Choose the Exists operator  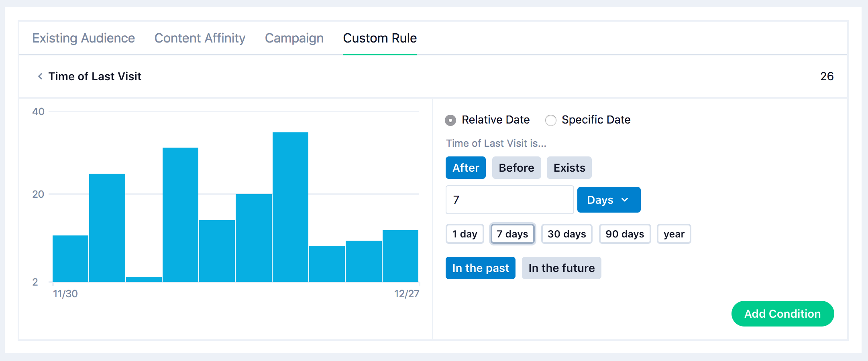click(x=569, y=168)
